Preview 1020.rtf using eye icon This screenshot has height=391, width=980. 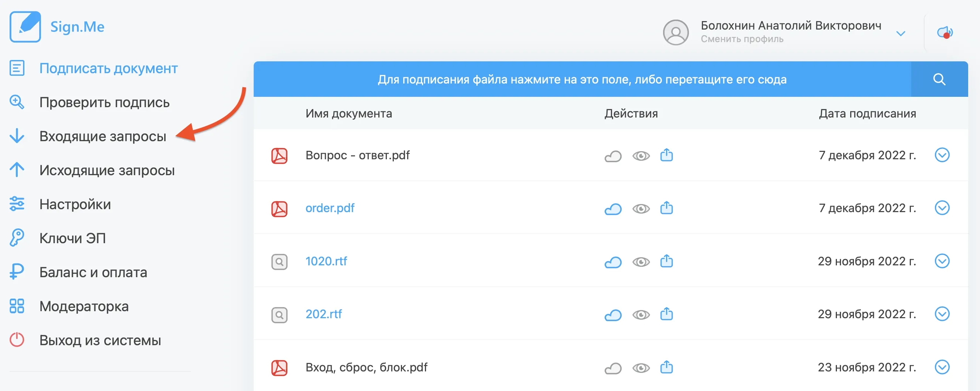point(641,262)
